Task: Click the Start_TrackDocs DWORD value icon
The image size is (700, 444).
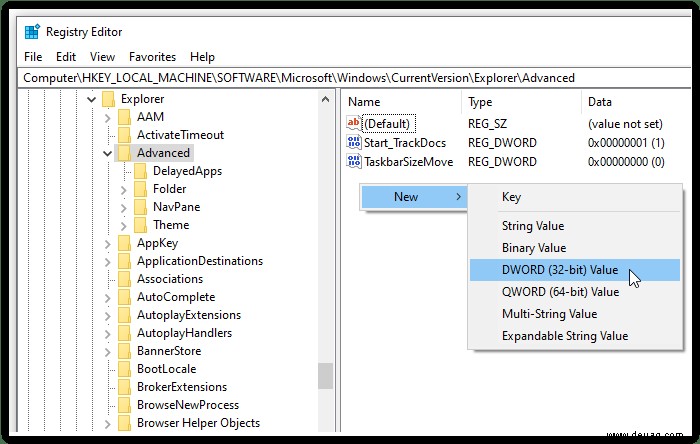Action: click(x=354, y=142)
